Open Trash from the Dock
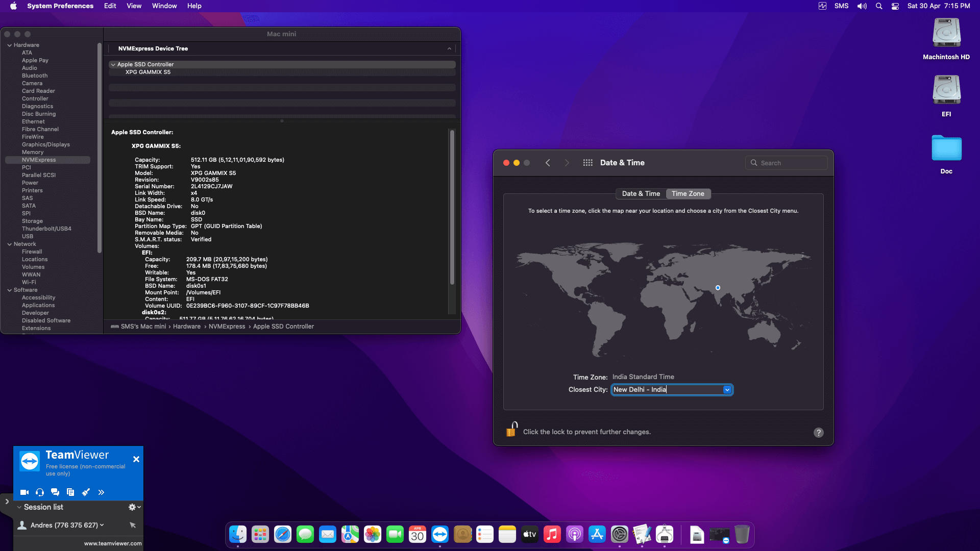This screenshot has height=551, width=980. click(x=742, y=534)
